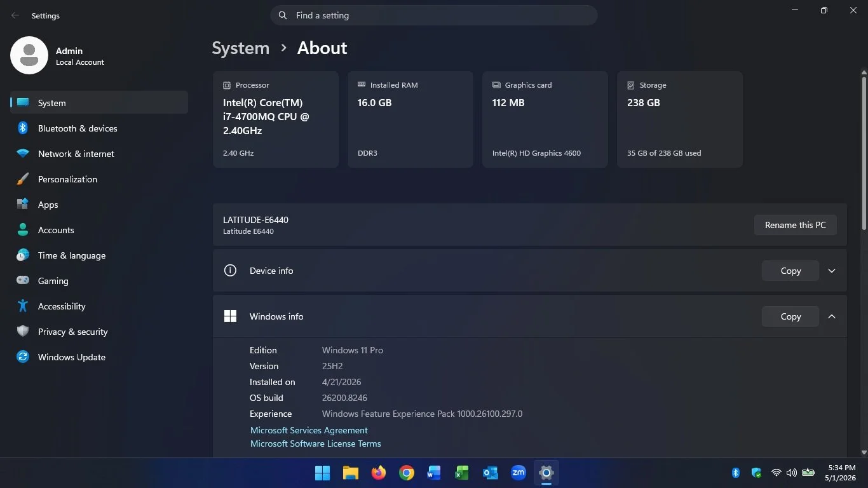
Task: Open Time & language settings
Action: click(99, 255)
